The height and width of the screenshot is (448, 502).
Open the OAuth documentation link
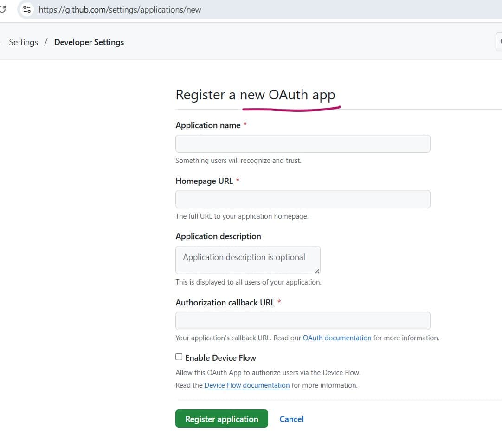click(337, 338)
